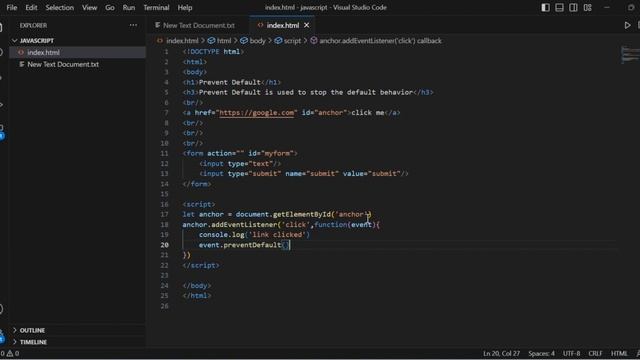Click the closing </script> tag line
This screenshot has width=640, height=360.
point(201,265)
